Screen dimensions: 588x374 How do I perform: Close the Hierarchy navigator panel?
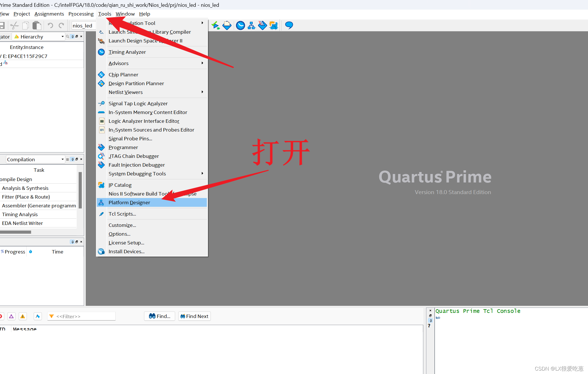(81, 36)
